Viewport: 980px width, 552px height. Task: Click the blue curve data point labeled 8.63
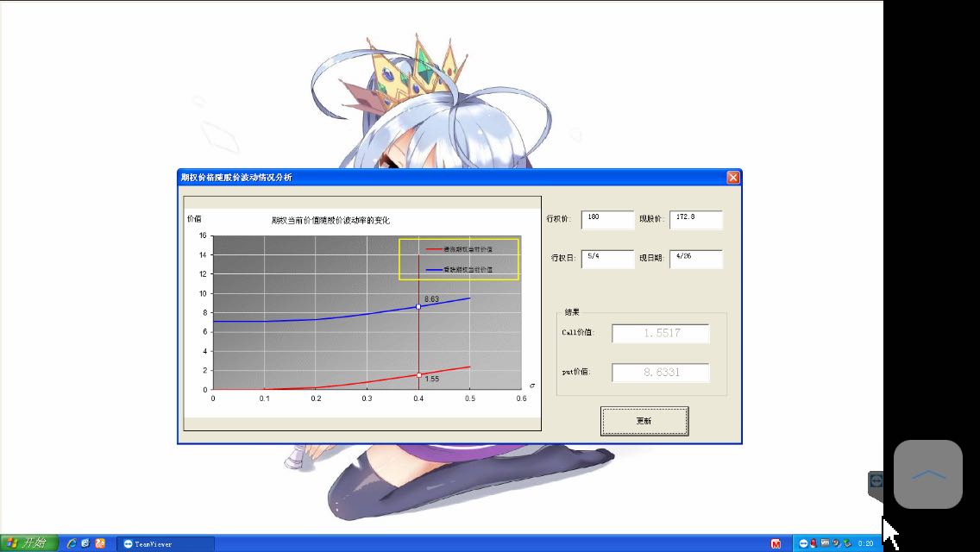[418, 306]
